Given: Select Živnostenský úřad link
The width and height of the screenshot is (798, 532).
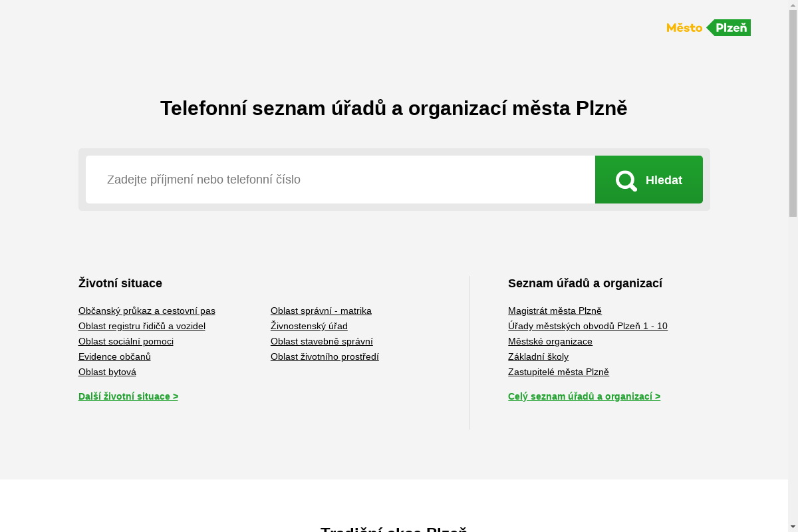Looking at the screenshot, I should 309,326.
